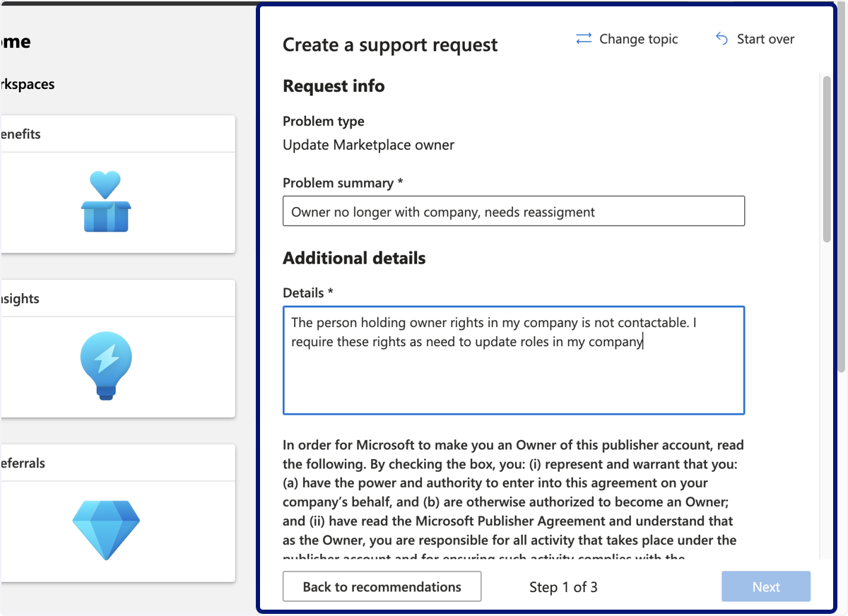Click the 'Additional details' heading

tap(354, 259)
